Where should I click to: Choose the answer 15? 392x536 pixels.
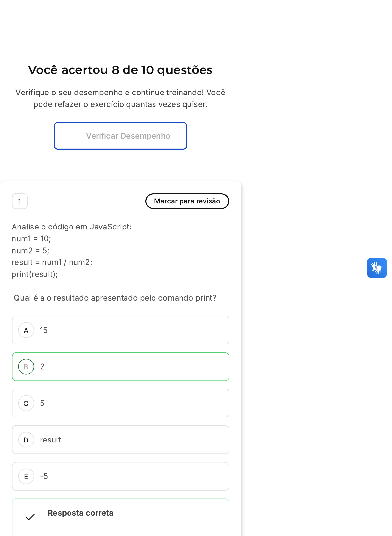tap(121, 330)
